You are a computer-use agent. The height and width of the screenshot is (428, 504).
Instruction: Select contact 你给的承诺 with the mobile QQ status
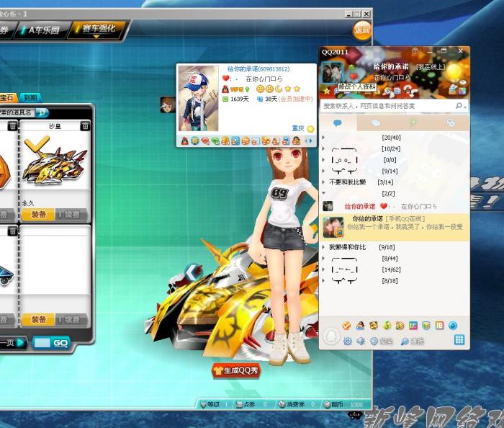pos(394,227)
